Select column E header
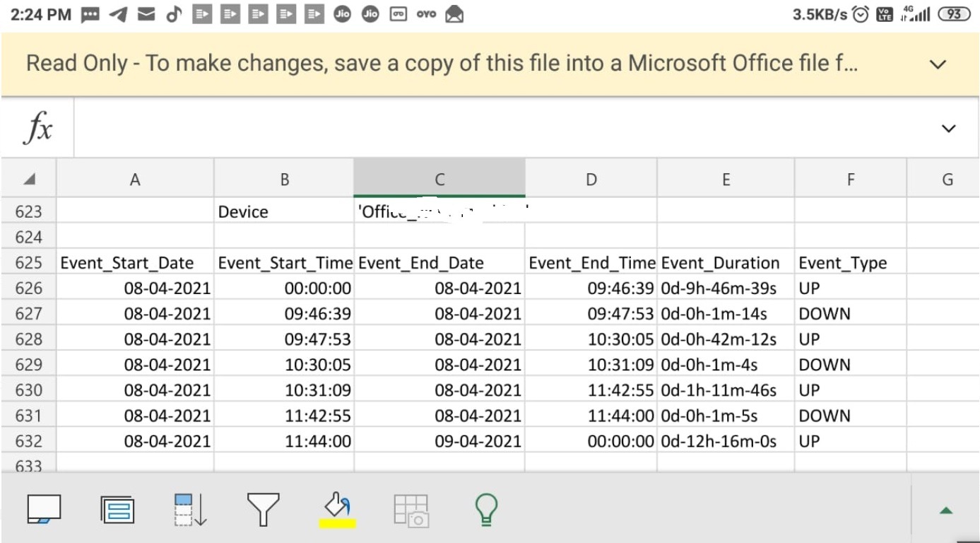Viewport: 980px width, 543px height. click(726, 180)
